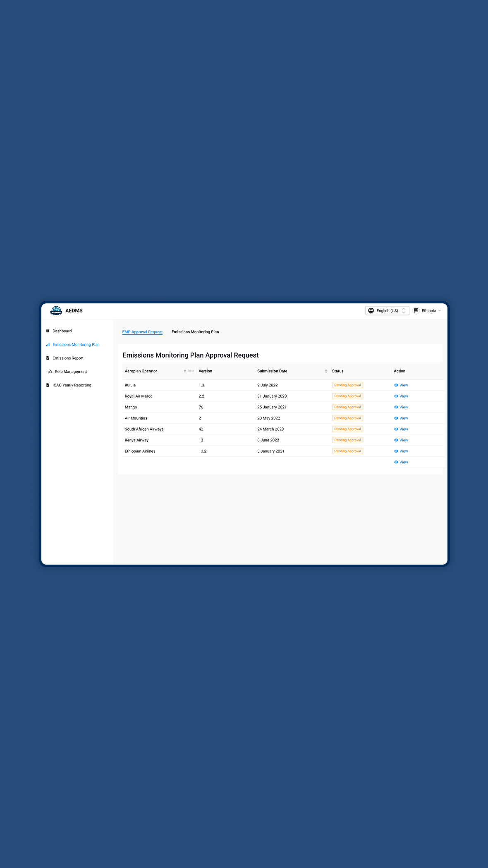Select the Kulula operator cell

point(130,385)
